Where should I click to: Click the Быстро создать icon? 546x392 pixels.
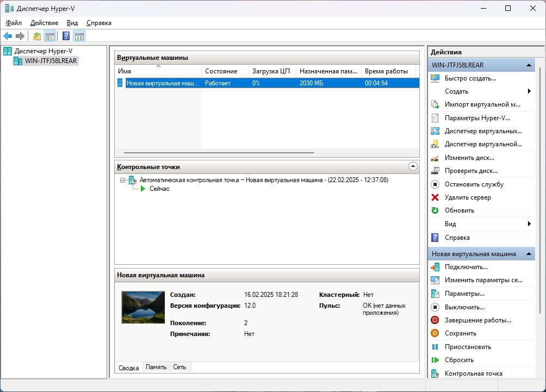click(435, 78)
